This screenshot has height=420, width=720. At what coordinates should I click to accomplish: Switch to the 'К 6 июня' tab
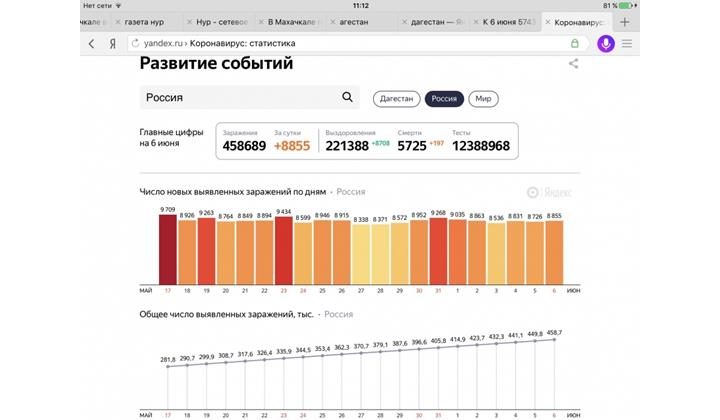[512, 21]
